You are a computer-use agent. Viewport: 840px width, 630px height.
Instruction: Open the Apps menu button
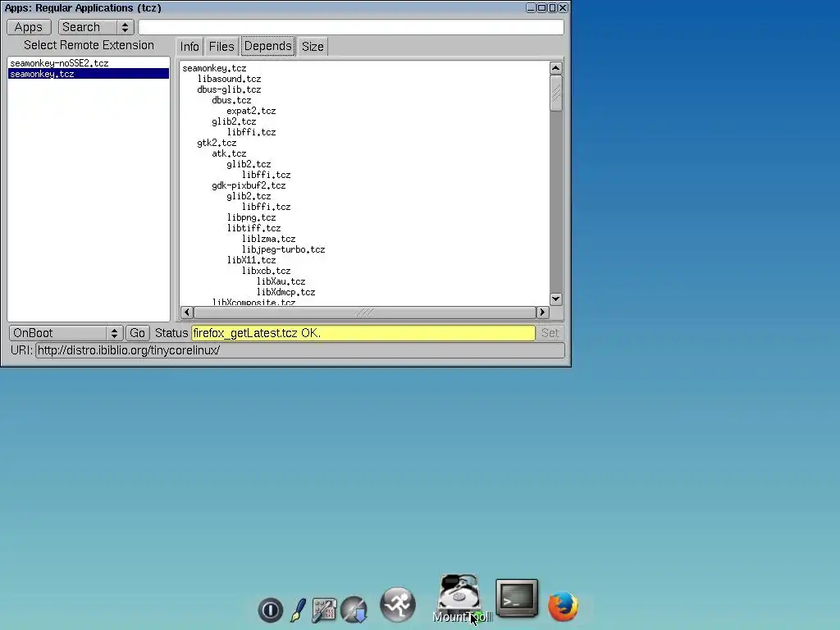click(x=29, y=27)
